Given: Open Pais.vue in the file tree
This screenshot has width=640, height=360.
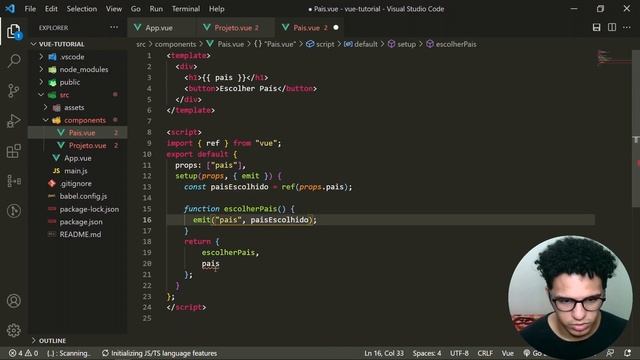Looking at the screenshot, I should pyautogui.click(x=78, y=133).
